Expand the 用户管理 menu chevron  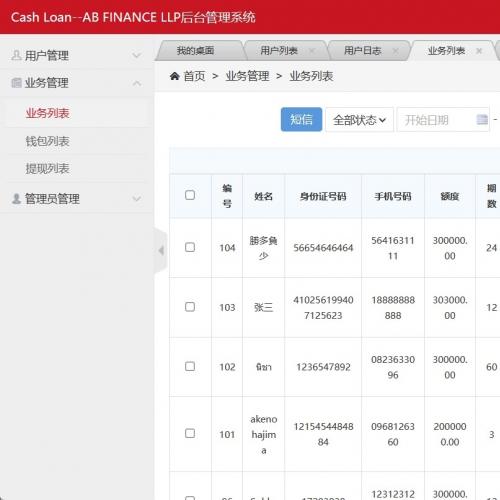click(x=136, y=55)
